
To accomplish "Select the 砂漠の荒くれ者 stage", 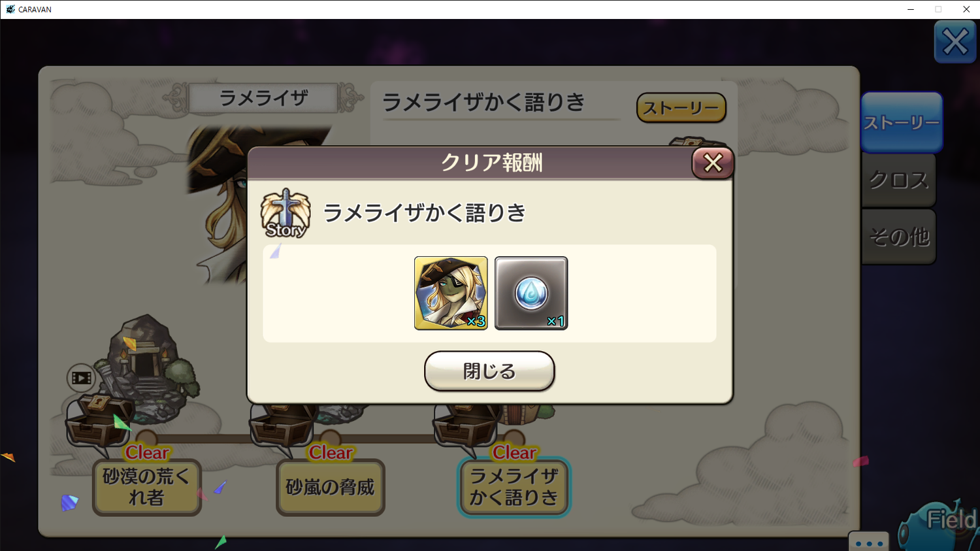I will point(147,488).
